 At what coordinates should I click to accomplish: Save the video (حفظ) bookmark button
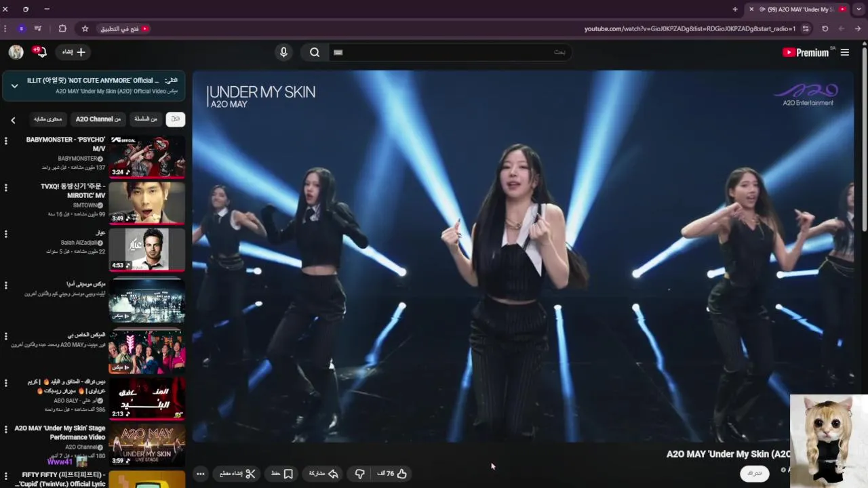(x=281, y=474)
